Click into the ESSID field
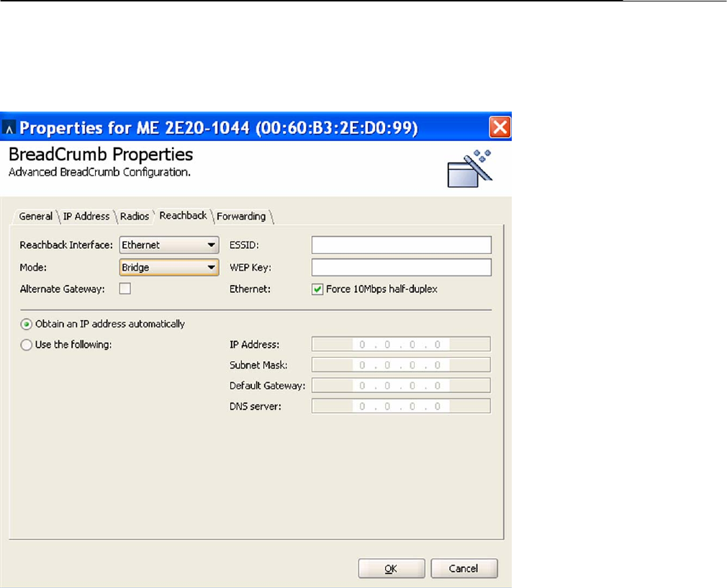The width and height of the screenshot is (727, 588). [x=402, y=245]
